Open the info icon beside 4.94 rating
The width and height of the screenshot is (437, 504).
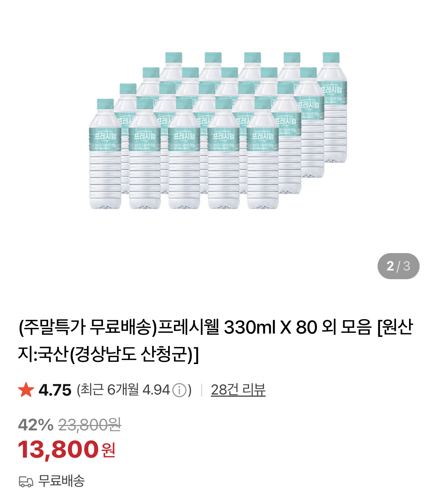click(x=179, y=390)
